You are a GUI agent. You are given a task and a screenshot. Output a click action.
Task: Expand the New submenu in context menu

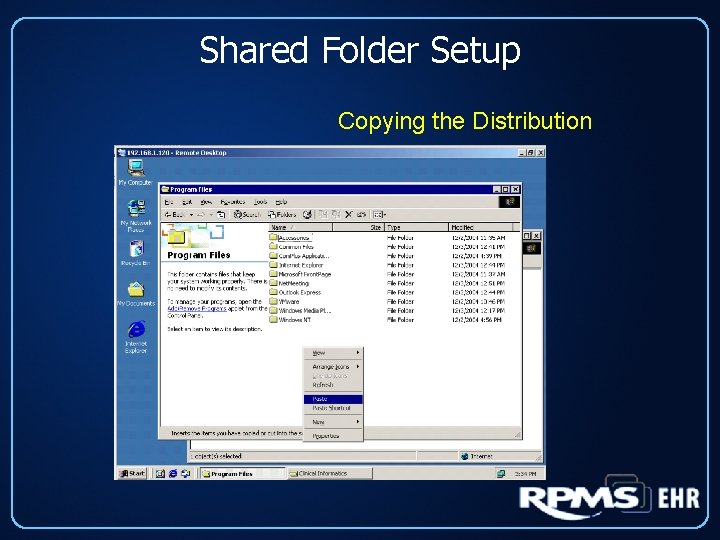pyautogui.click(x=333, y=422)
